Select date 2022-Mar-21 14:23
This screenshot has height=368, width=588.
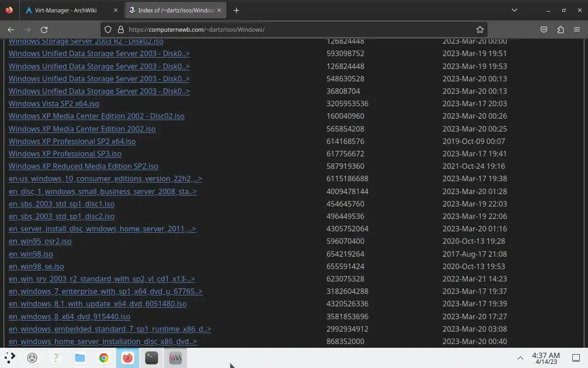475,279
